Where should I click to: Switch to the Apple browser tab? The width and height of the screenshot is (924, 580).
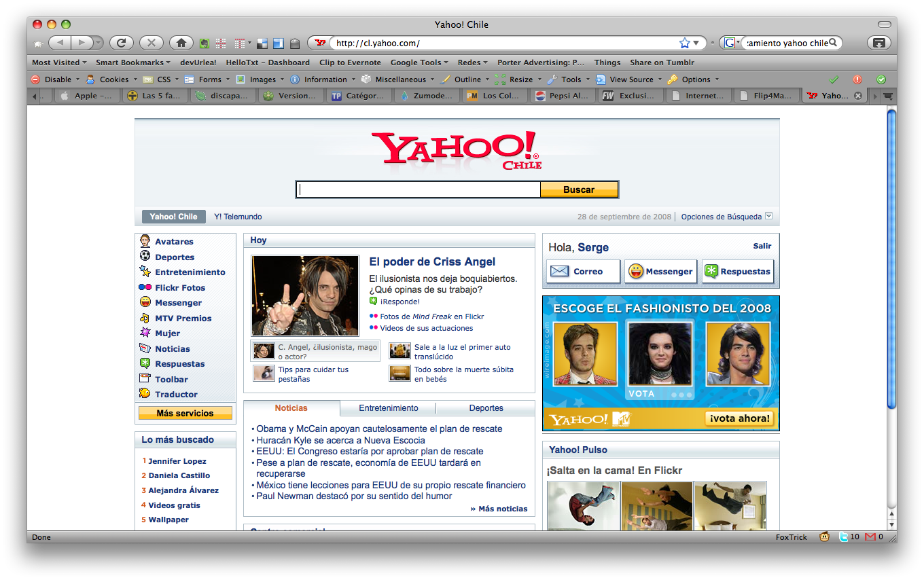(87, 96)
